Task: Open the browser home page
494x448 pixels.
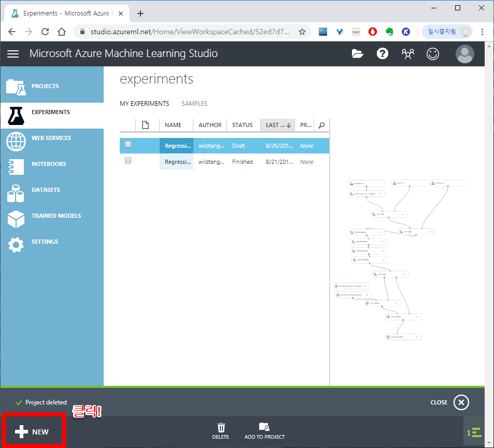Action: pyautogui.click(x=62, y=32)
